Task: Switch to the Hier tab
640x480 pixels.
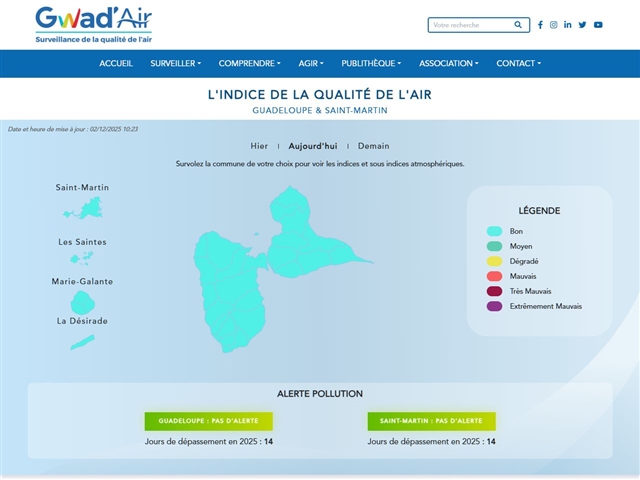Action: 259,146
